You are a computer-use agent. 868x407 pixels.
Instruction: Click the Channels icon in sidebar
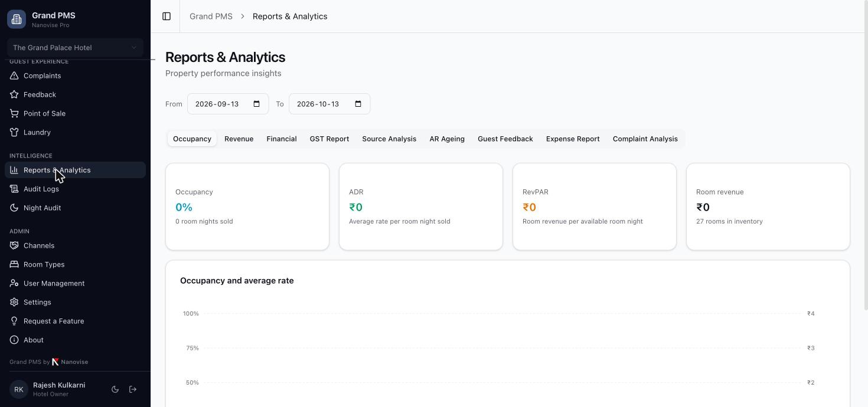click(14, 245)
